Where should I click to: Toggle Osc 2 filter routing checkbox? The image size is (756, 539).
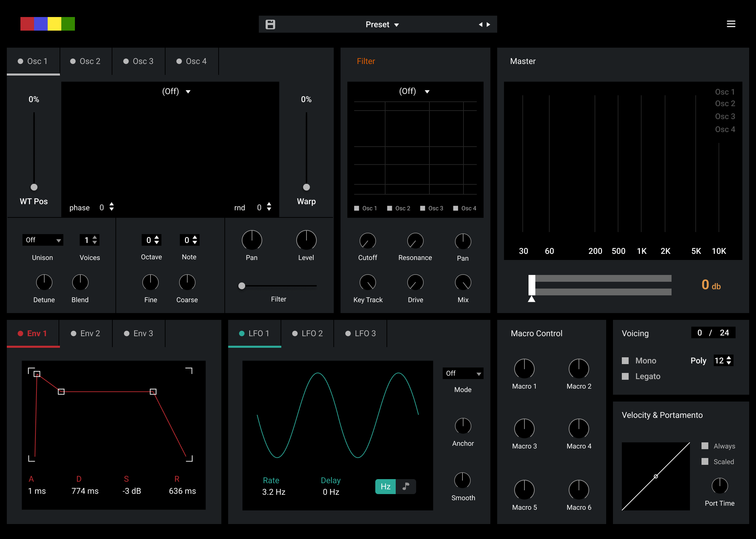tap(390, 208)
